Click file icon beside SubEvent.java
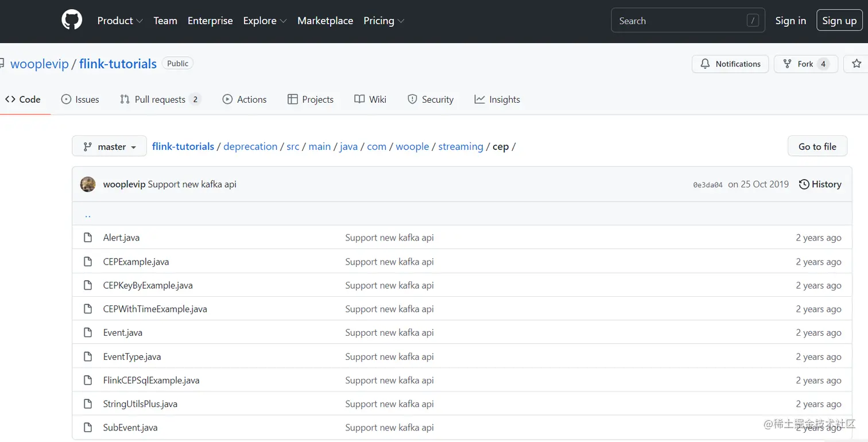The width and height of the screenshot is (868, 442). [x=88, y=427]
